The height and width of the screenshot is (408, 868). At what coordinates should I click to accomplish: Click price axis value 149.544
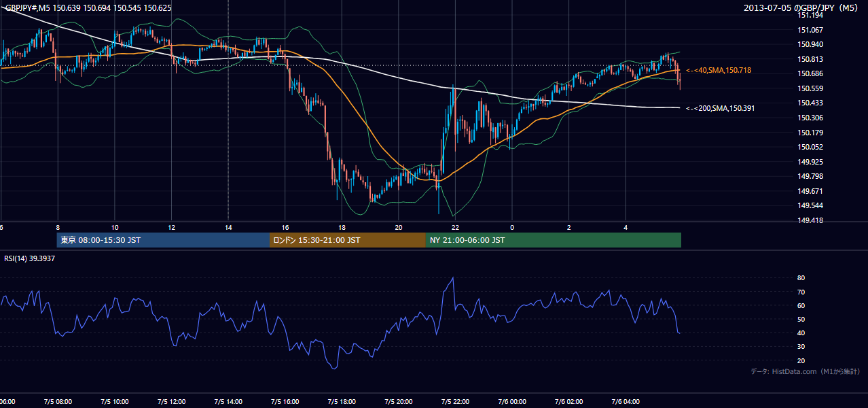tap(811, 205)
